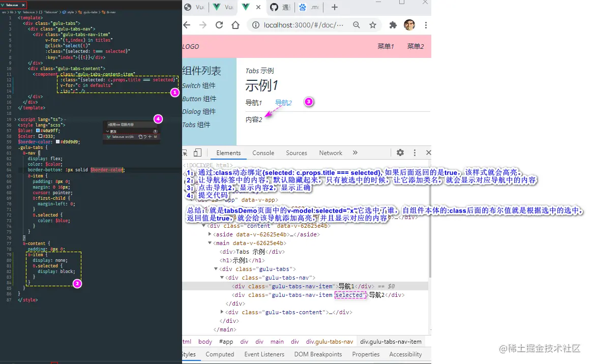
Task: Open a new browser tab with plus
Action: [334, 7]
